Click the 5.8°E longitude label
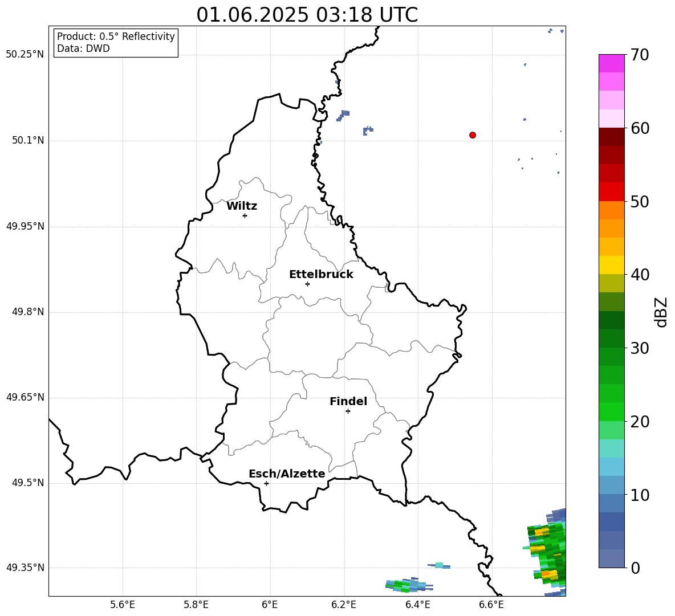 [x=196, y=605]
